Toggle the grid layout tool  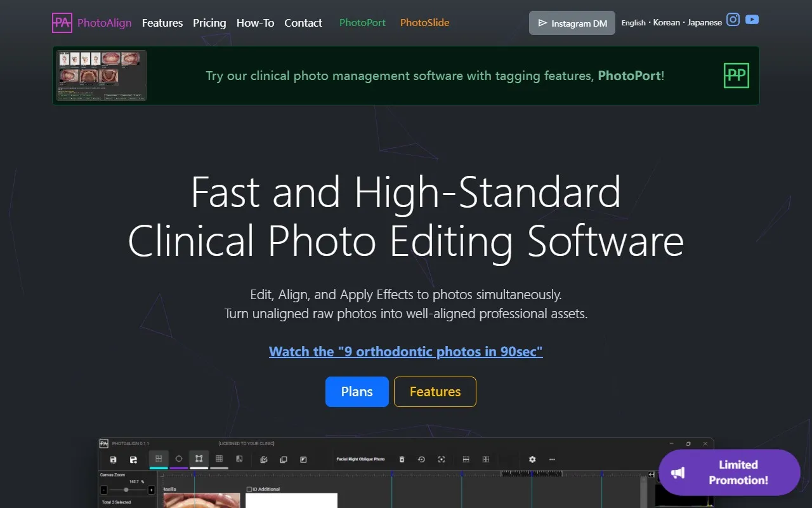[x=219, y=459]
